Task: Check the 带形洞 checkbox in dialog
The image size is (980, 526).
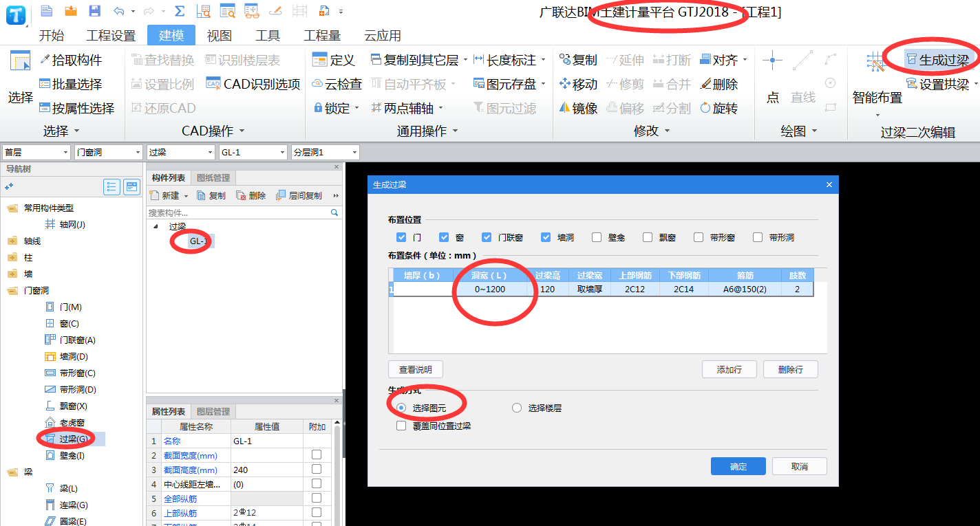Action: pos(758,237)
